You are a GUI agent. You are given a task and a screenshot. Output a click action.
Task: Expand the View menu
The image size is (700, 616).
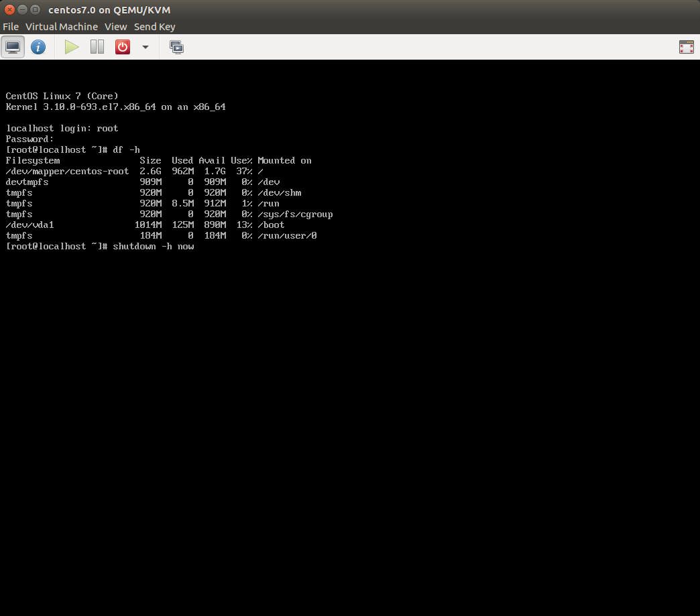pyautogui.click(x=115, y=27)
